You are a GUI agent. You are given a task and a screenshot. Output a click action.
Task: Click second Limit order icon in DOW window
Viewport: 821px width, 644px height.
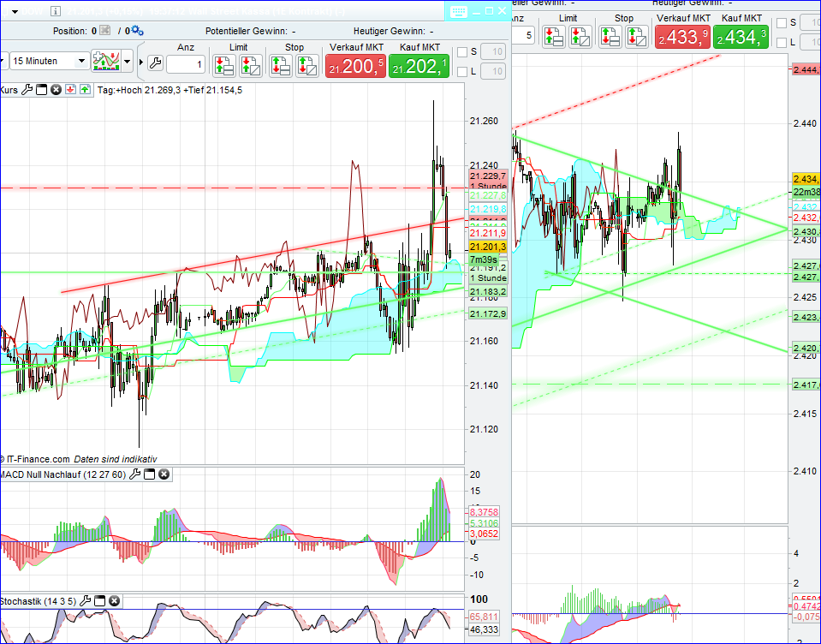[251, 66]
